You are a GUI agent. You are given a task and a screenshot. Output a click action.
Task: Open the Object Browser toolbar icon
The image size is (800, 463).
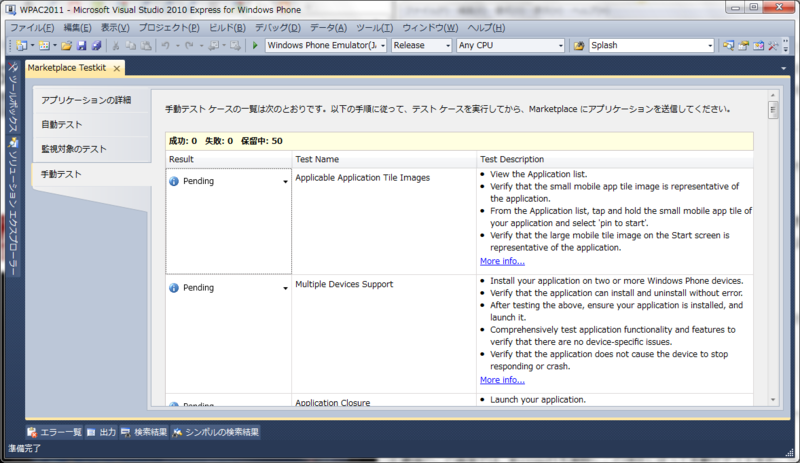point(759,45)
